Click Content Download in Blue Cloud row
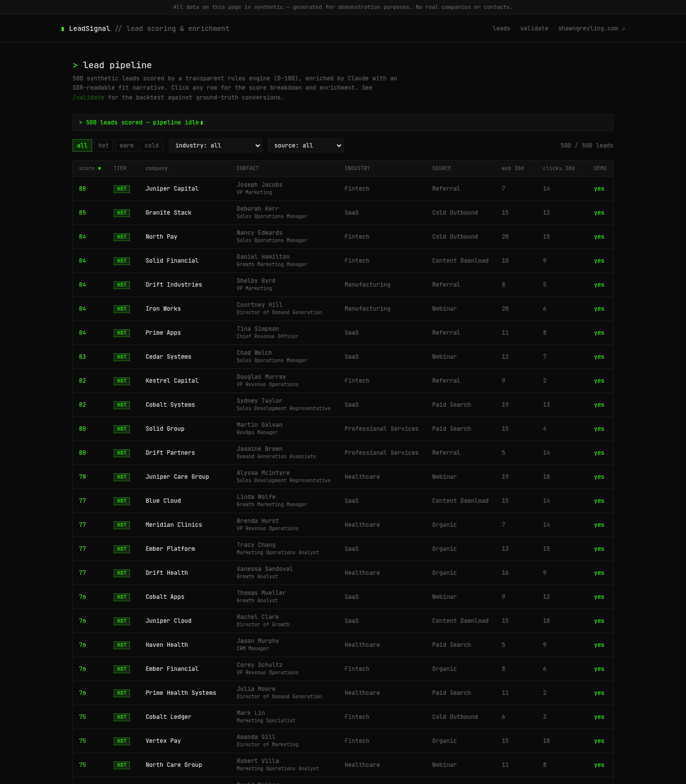Image resolution: width=686 pixels, height=784 pixels. pos(460,501)
